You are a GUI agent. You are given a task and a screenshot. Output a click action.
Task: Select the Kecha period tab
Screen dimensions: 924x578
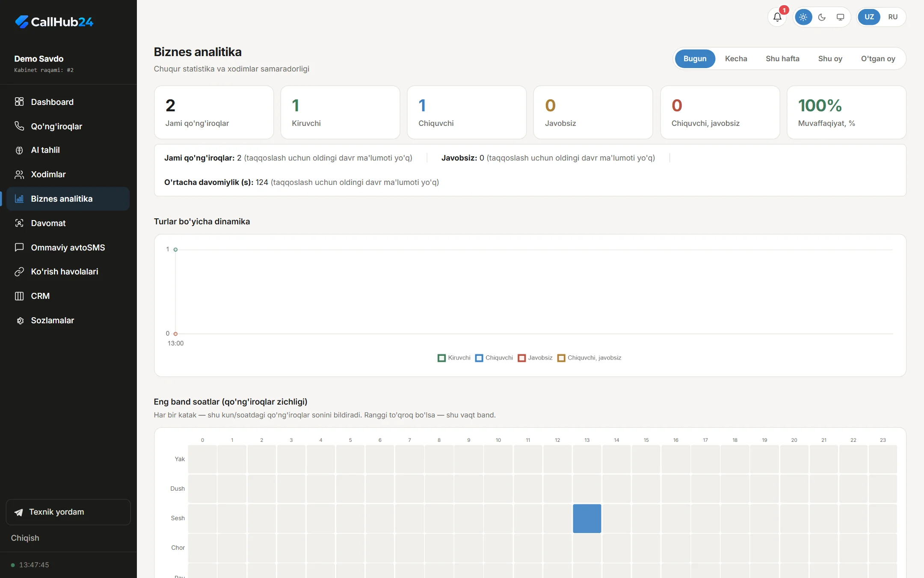(736, 59)
